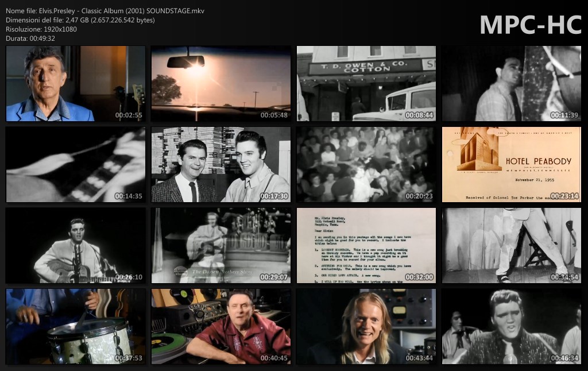Select the dancing legs thumbnail at 00:34:54

tap(512, 246)
